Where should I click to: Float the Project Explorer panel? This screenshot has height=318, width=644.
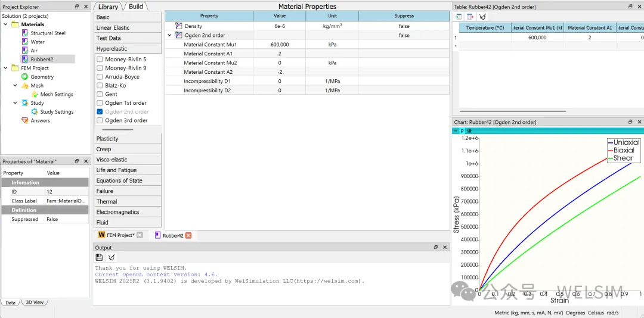point(77,7)
